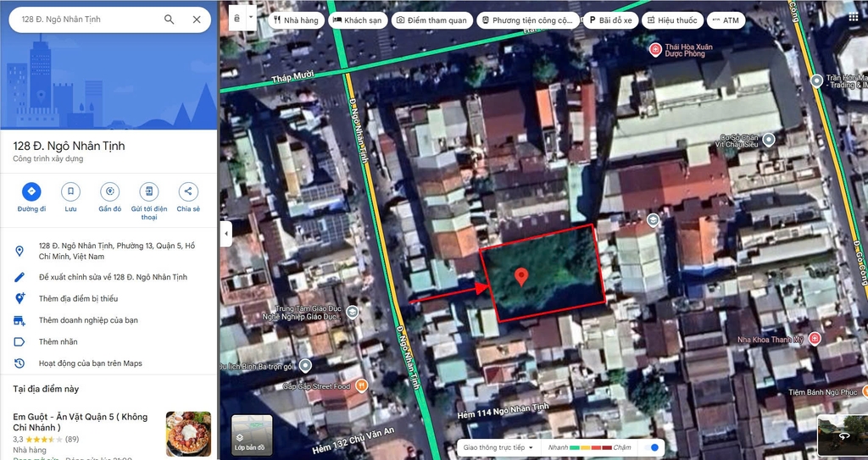The height and width of the screenshot is (460, 868).
Task: Open the Em Guột - Ăn Vặt Quận 5 listing
Action: pyautogui.click(x=81, y=422)
